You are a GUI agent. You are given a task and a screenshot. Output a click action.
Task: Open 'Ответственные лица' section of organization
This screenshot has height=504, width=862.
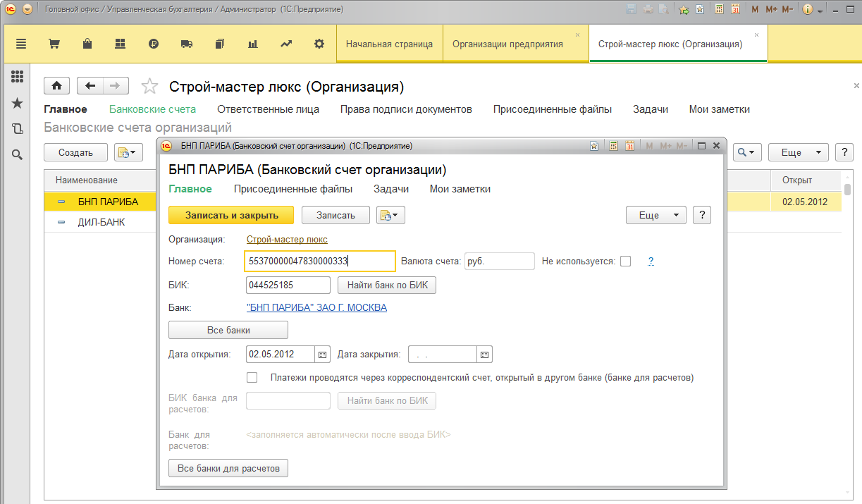[x=268, y=109]
